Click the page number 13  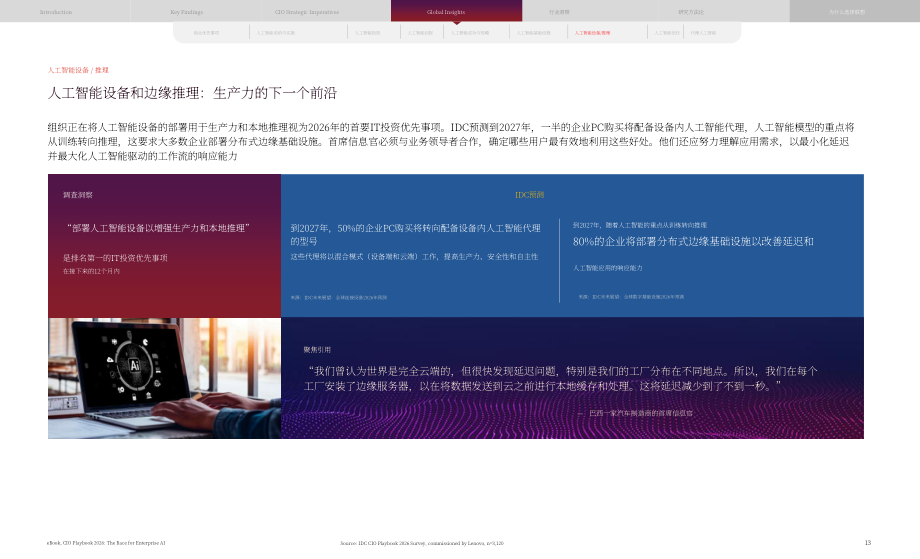coord(868,543)
